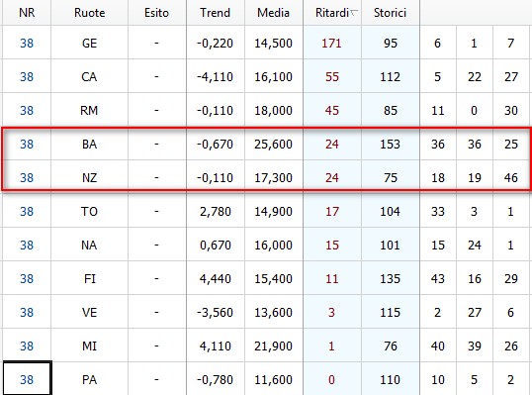Click the Ritardi value 11 in FI row
This screenshot has height=395, width=532.
point(332,278)
